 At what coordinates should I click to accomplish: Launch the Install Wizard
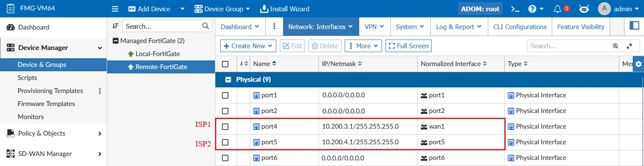(285, 9)
